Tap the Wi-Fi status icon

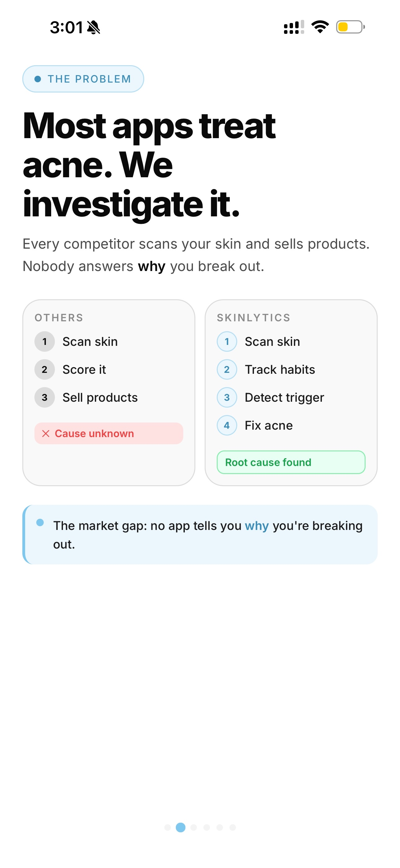[x=319, y=27]
